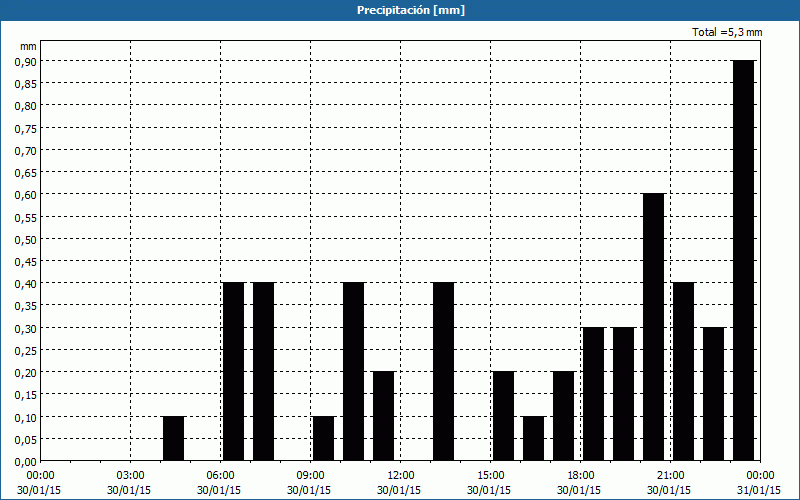Select the 18:00 time label
This screenshot has height=500, width=800.
581,476
